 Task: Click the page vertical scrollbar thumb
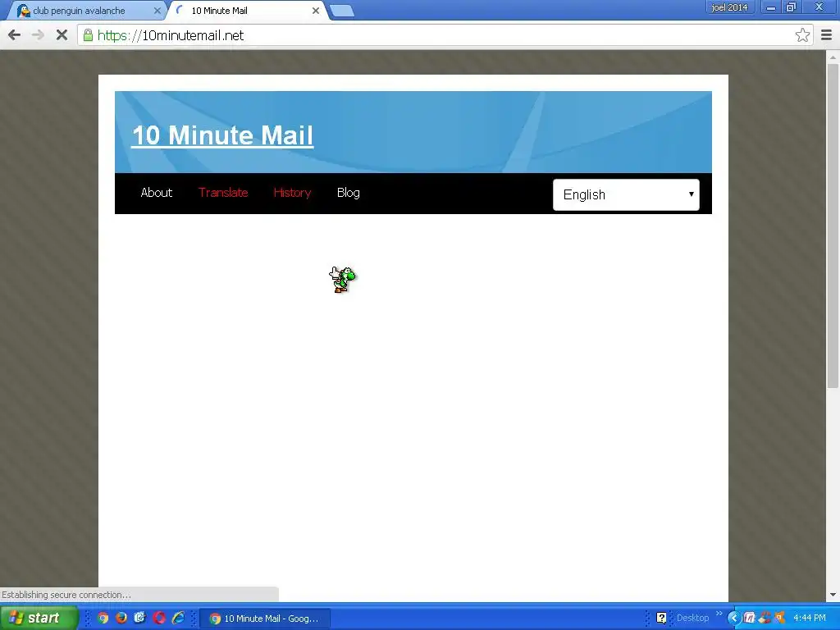tap(833, 225)
